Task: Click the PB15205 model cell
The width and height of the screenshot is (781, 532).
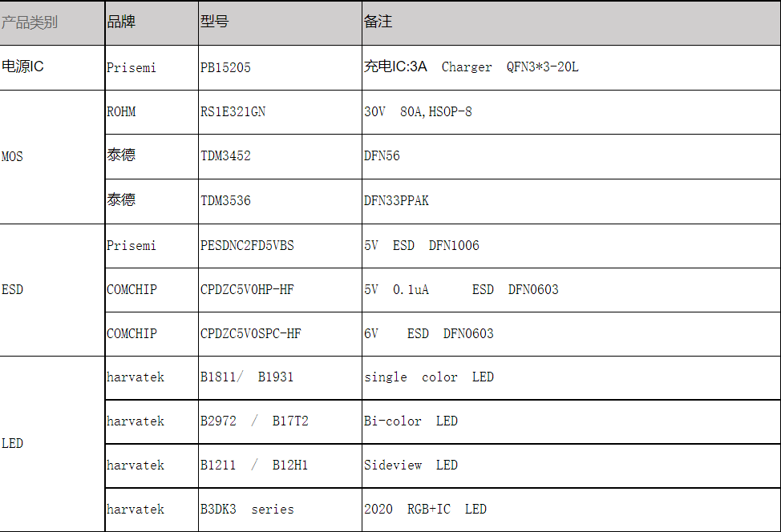Action: pos(281,67)
